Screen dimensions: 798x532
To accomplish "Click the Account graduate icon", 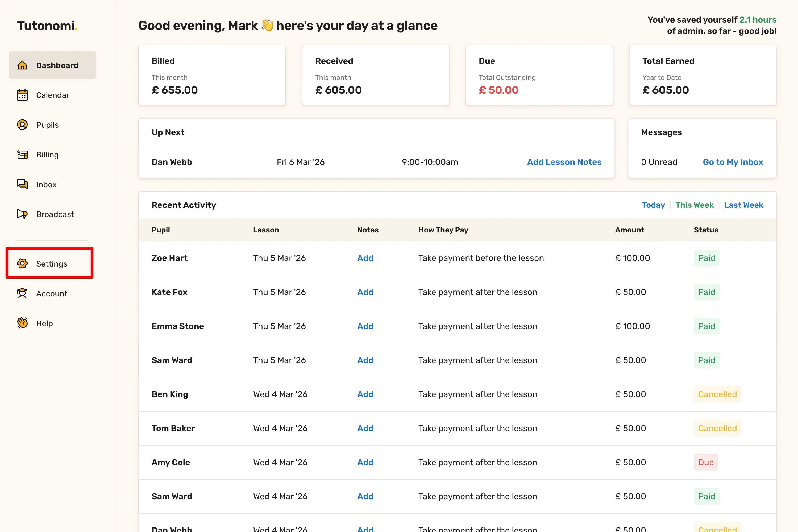I will (22, 293).
